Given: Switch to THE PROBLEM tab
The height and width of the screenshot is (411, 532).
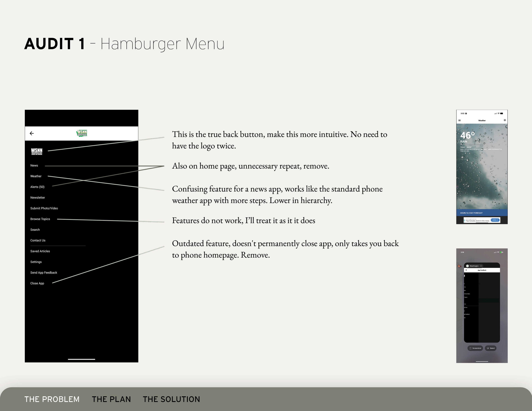Looking at the screenshot, I should coord(52,399).
